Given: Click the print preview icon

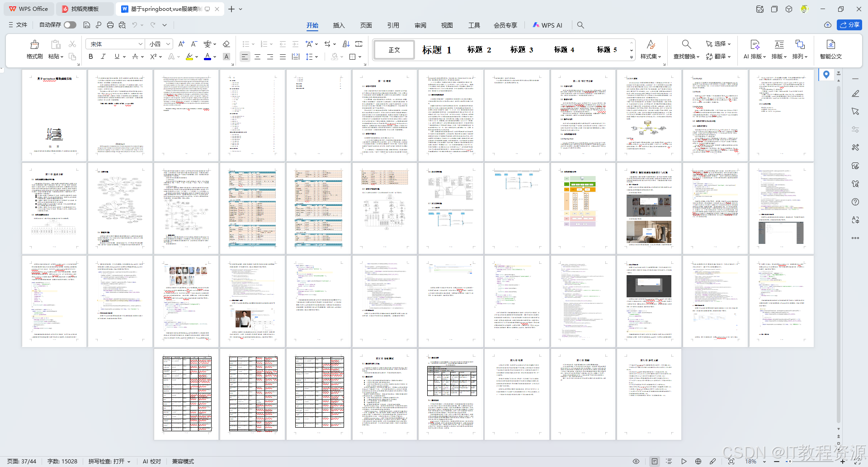Looking at the screenshot, I should coord(122,25).
